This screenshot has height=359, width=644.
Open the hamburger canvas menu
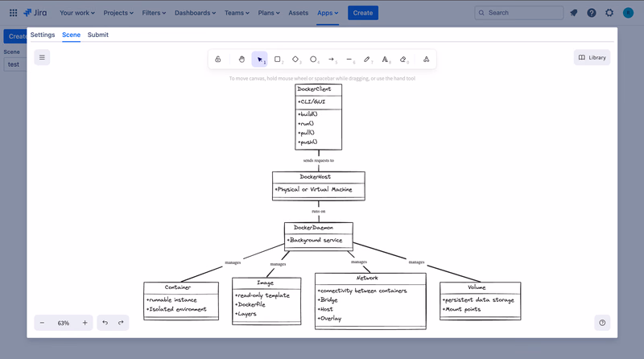pos(42,57)
